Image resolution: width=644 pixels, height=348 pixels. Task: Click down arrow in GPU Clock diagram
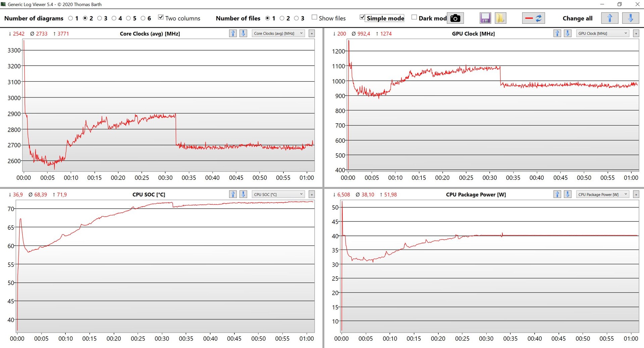(x=568, y=33)
